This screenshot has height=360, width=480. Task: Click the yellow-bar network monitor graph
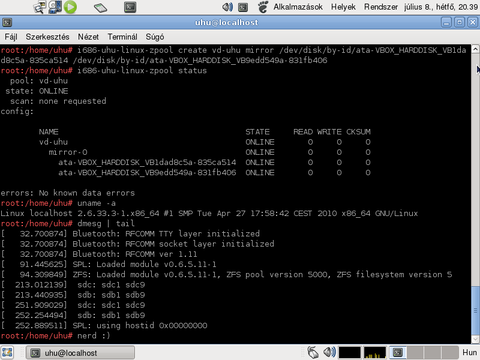(x=375, y=353)
